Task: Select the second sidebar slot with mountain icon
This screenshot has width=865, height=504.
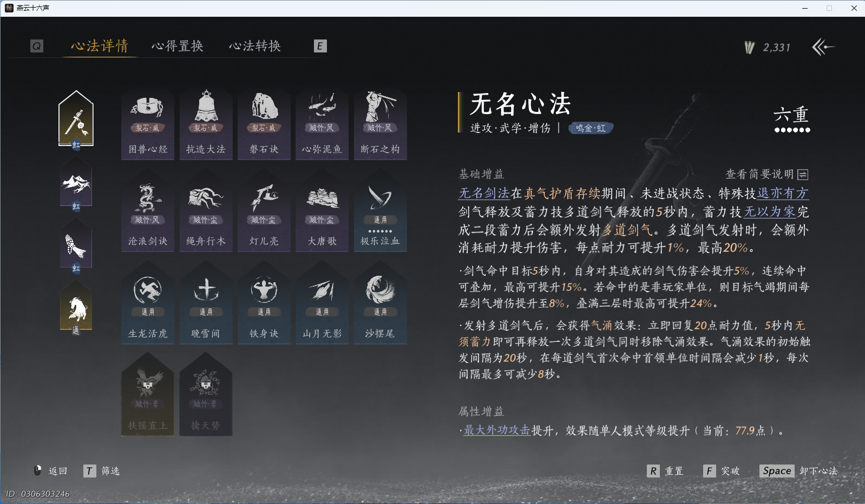Action: [x=76, y=183]
